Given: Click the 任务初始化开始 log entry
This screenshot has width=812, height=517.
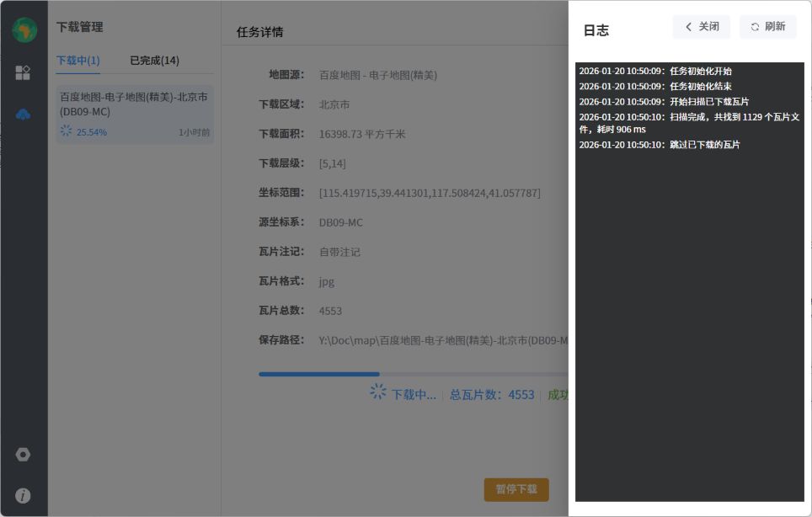Looking at the screenshot, I should [655, 72].
